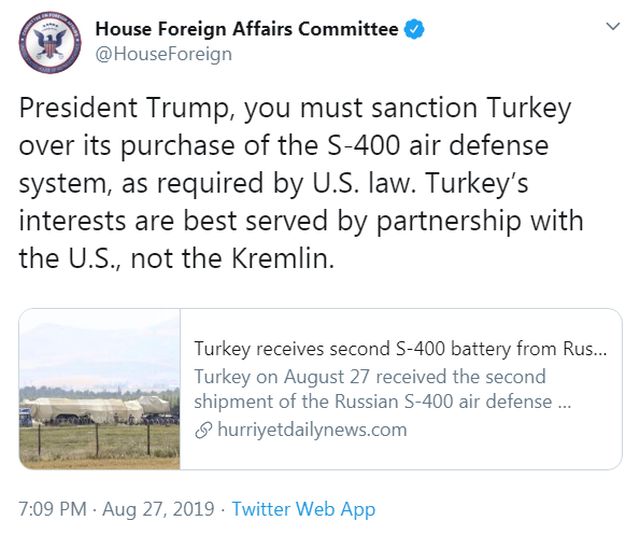
Task: Click the blue verified badge
Action: (x=415, y=29)
